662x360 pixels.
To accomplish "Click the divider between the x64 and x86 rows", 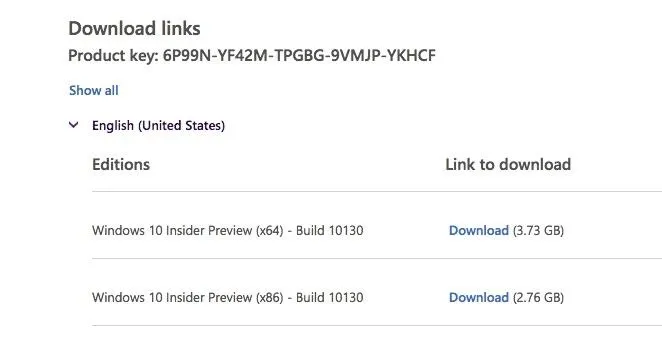I will (377, 258).
